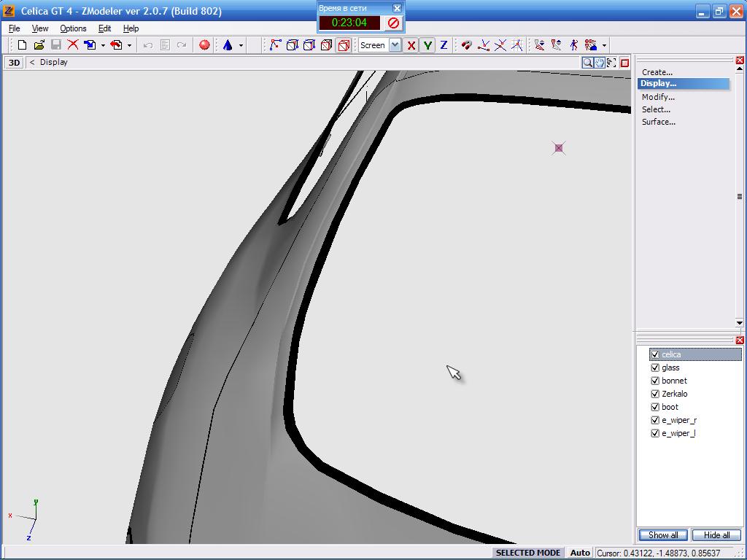Click the Show all button

click(663, 535)
